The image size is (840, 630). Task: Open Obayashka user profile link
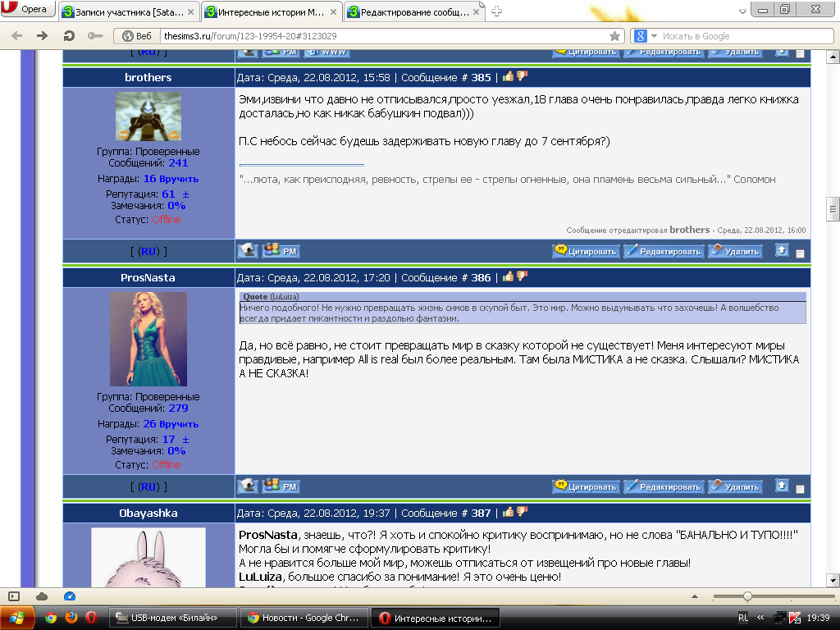[148, 513]
